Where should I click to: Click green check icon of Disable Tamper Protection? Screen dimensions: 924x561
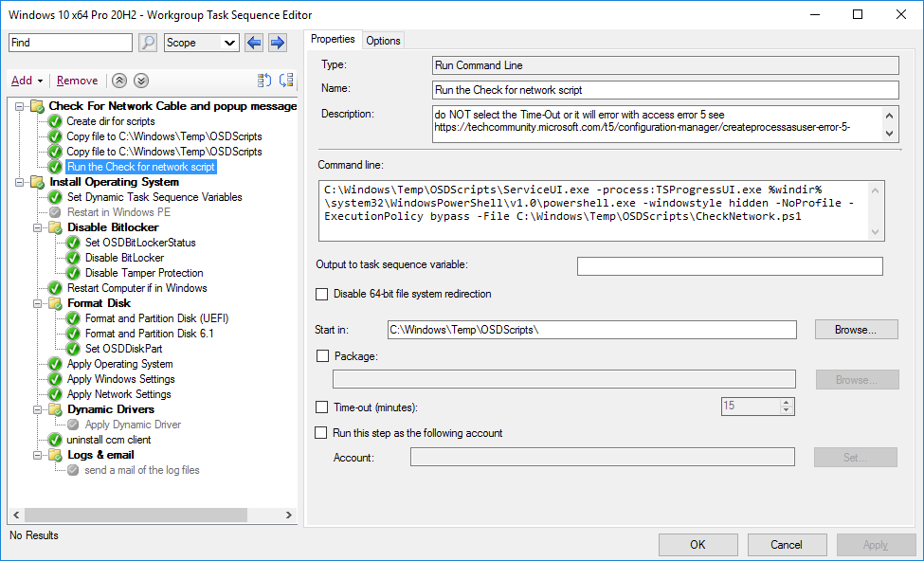pyautogui.click(x=73, y=273)
